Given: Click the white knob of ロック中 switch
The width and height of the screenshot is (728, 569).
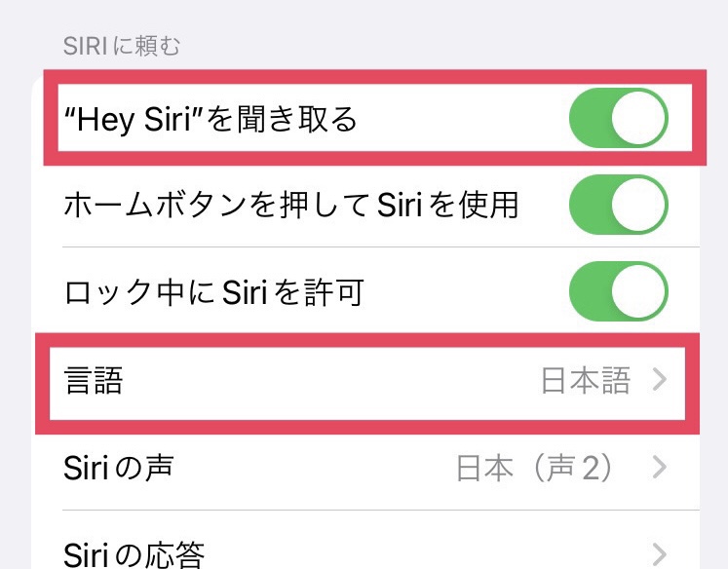Looking at the screenshot, I should point(638,291).
